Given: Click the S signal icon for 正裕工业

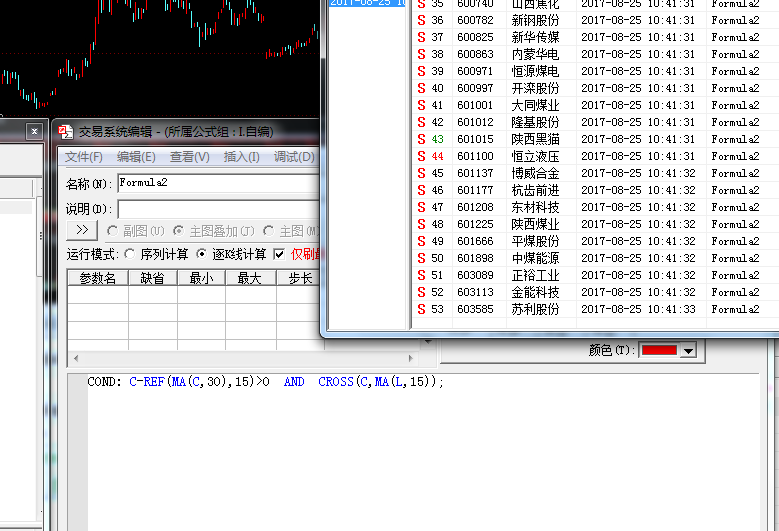Looking at the screenshot, I should [421, 275].
